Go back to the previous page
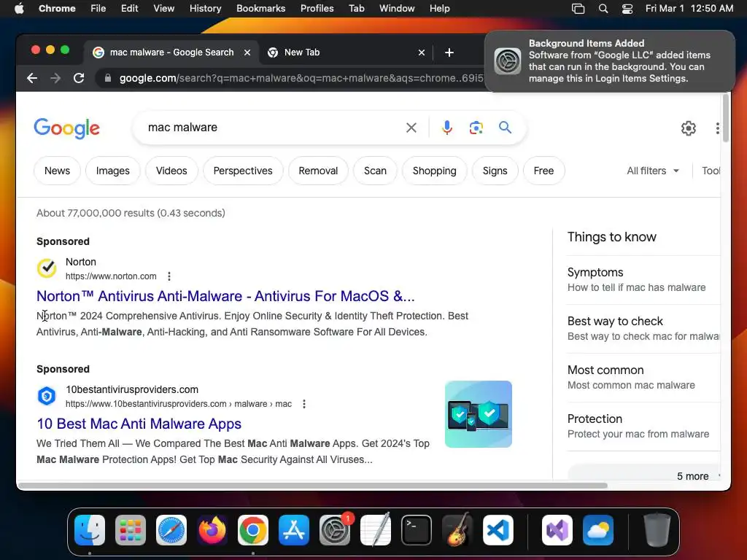Image resolution: width=747 pixels, height=560 pixels. tap(32, 78)
